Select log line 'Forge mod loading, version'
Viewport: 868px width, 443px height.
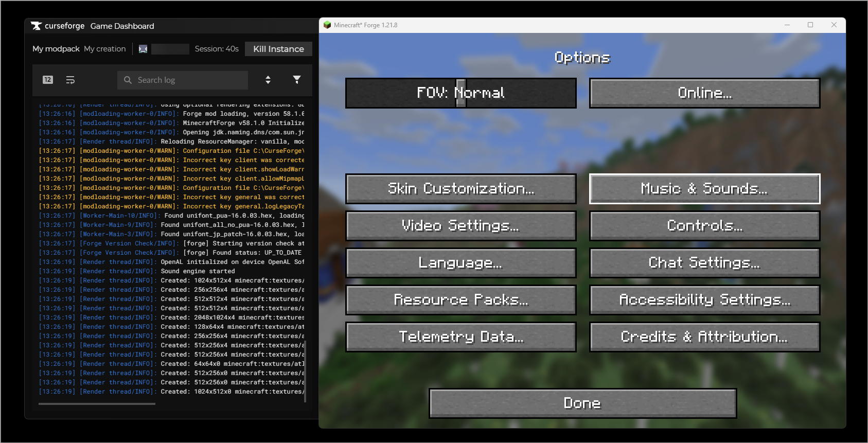(172, 114)
